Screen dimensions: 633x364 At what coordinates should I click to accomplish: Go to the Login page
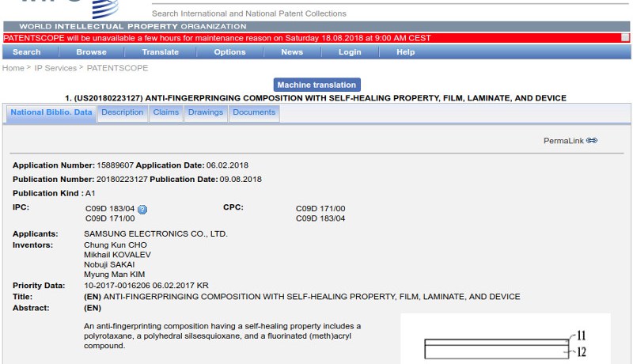[x=350, y=52]
